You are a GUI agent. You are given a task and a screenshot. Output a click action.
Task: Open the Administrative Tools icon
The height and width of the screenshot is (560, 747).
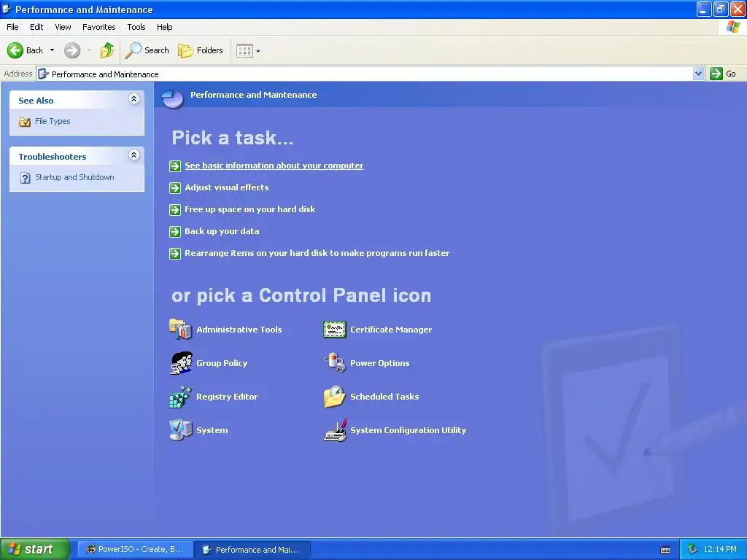tap(181, 329)
